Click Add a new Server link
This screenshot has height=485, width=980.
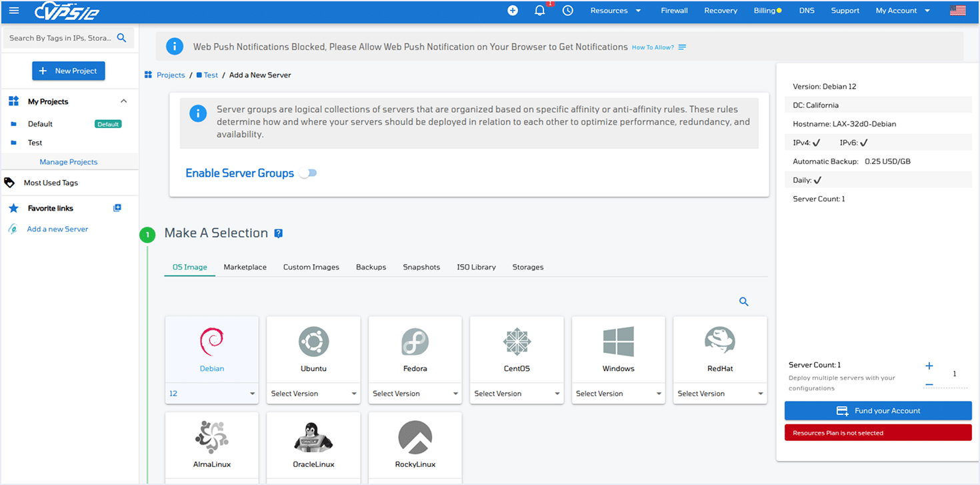coord(57,229)
